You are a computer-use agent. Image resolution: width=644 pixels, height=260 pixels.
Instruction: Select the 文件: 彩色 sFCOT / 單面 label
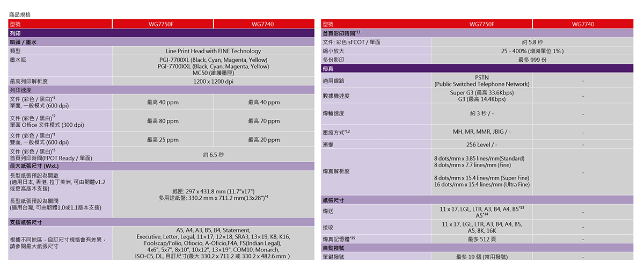(x=352, y=42)
